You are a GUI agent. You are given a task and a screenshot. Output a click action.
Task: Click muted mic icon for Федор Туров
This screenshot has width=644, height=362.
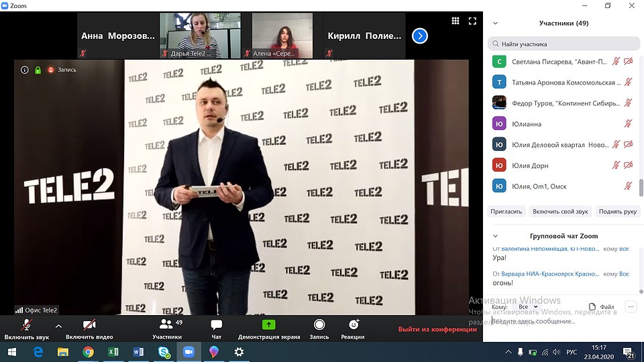point(628,103)
